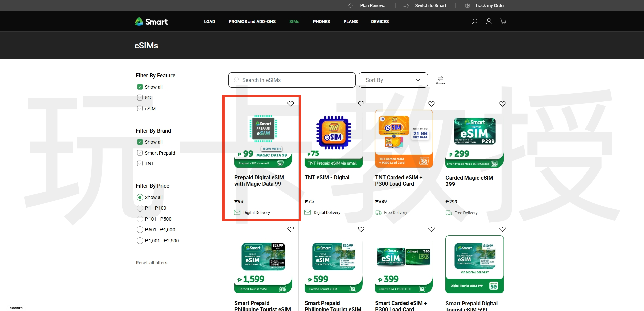
Task: Open TNT Carded eSIM + P300 Load Card title
Action: pos(399,181)
